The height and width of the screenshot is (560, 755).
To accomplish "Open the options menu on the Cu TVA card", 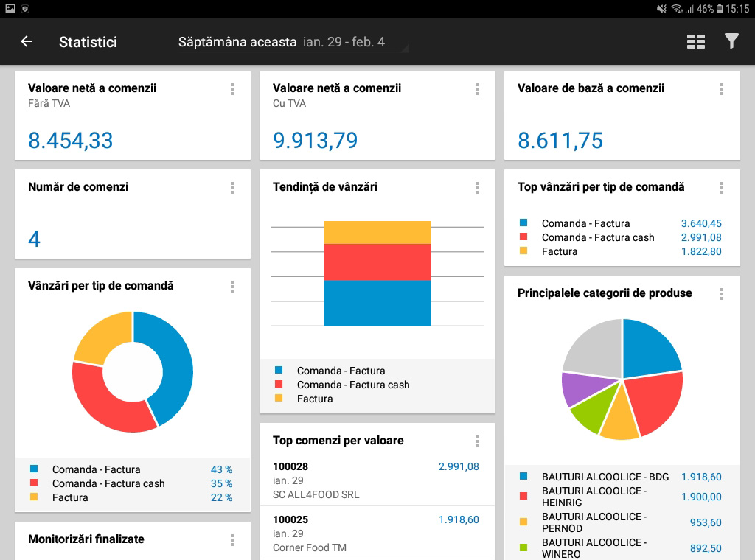I will click(x=477, y=89).
